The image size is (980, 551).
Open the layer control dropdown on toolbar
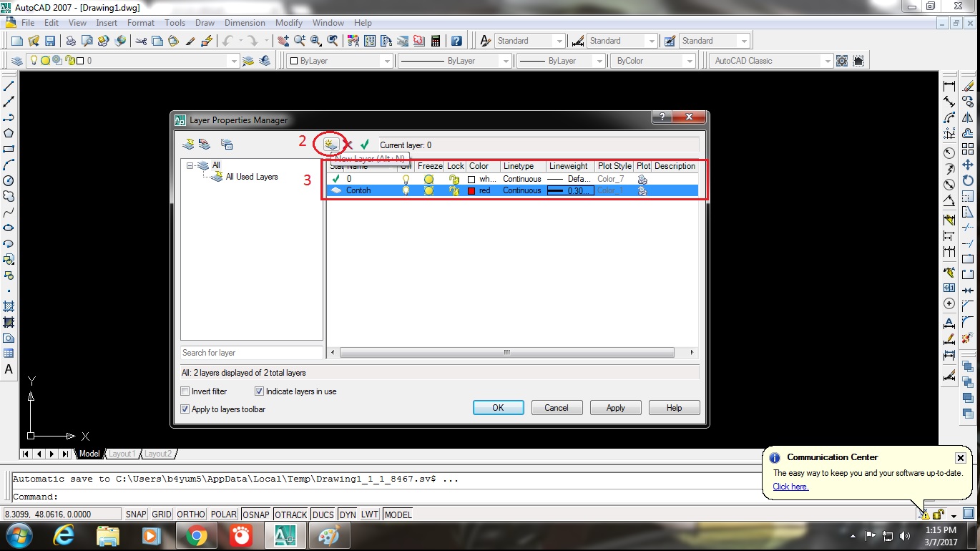tap(233, 60)
